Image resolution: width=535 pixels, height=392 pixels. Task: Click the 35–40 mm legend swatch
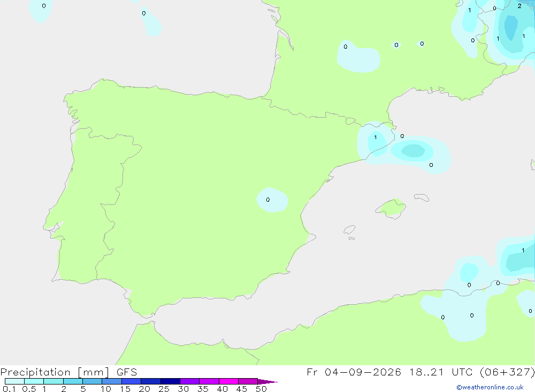click(x=209, y=381)
